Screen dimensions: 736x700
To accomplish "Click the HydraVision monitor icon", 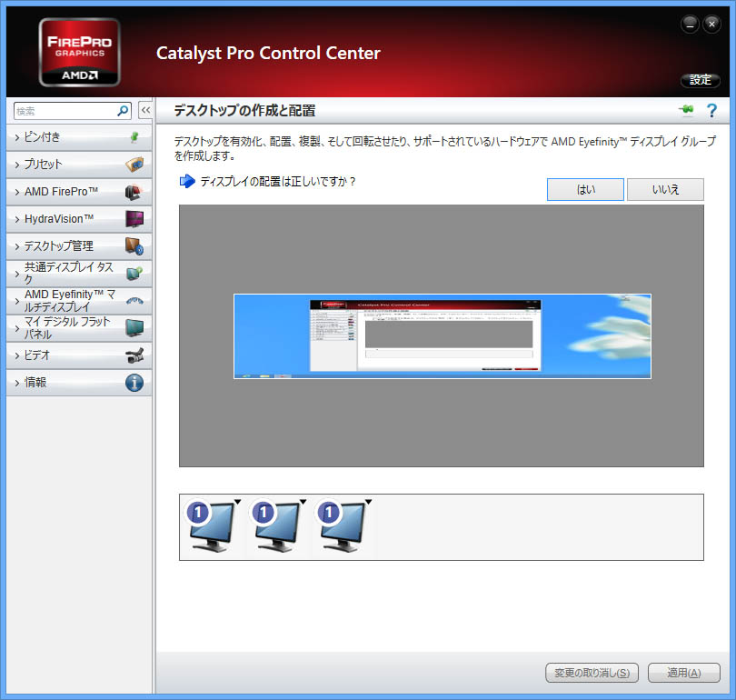I will [134, 219].
